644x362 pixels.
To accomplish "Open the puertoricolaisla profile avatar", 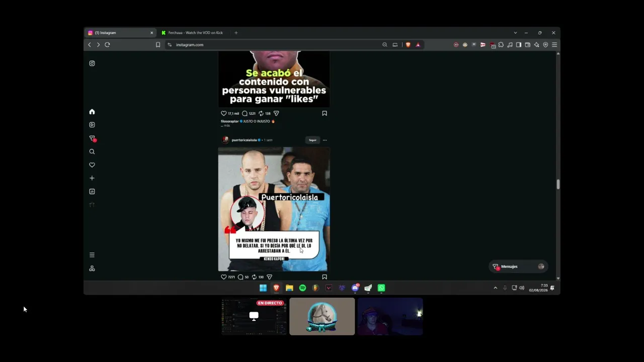I will (x=225, y=140).
